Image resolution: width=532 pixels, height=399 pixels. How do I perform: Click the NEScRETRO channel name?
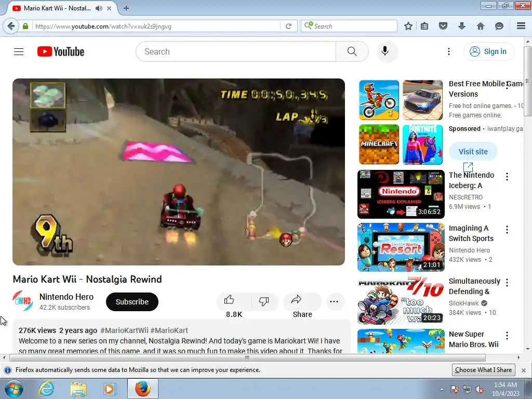pyautogui.click(x=465, y=197)
